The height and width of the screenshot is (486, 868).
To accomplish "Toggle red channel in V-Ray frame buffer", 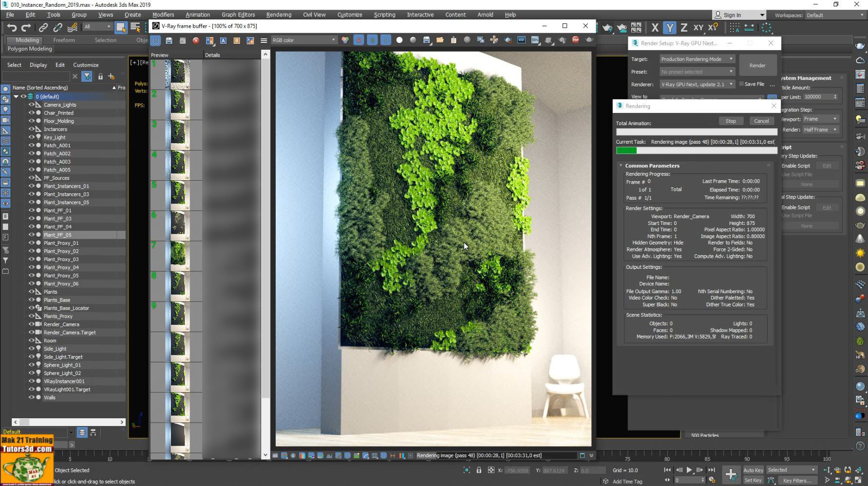I will (359, 40).
